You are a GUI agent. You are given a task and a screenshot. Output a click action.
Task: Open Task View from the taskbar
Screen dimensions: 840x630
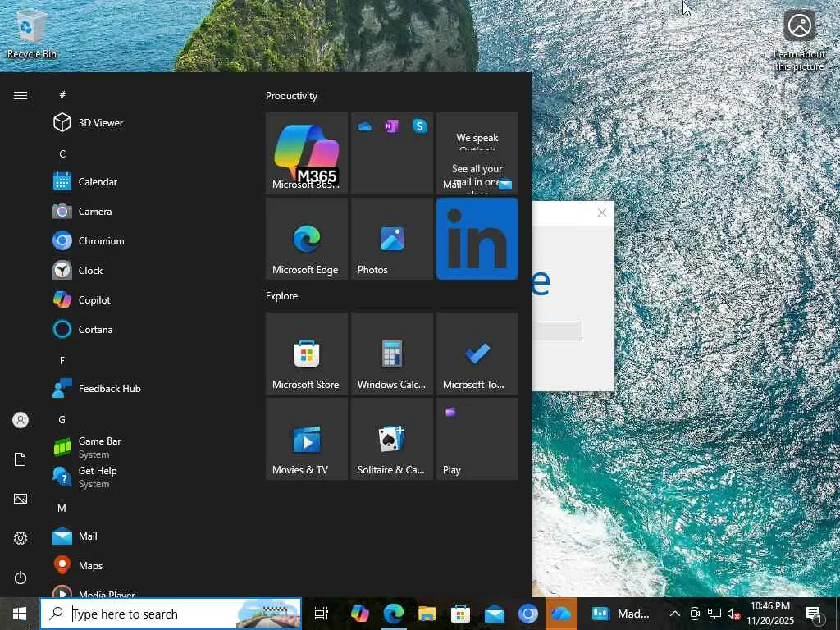[322, 614]
